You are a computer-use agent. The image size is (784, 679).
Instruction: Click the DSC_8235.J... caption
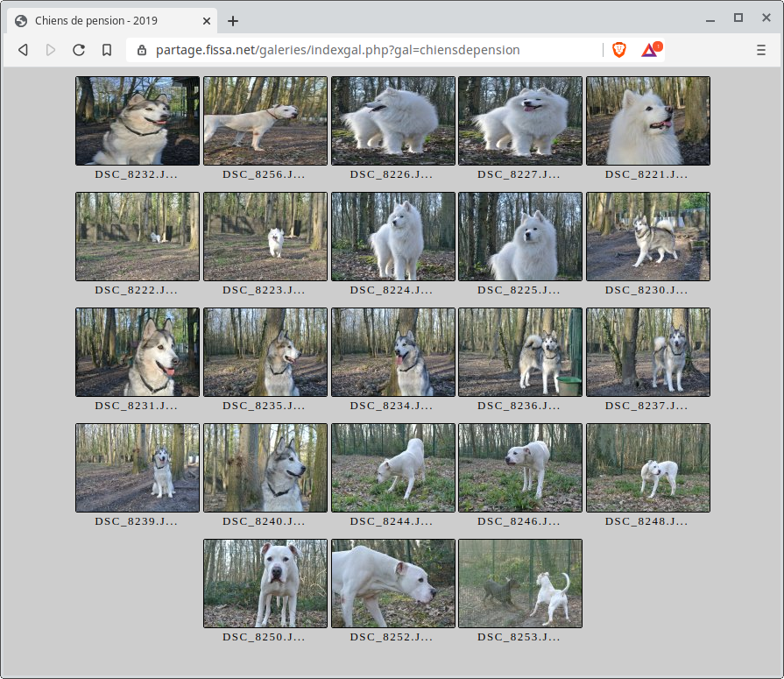(264, 406)
